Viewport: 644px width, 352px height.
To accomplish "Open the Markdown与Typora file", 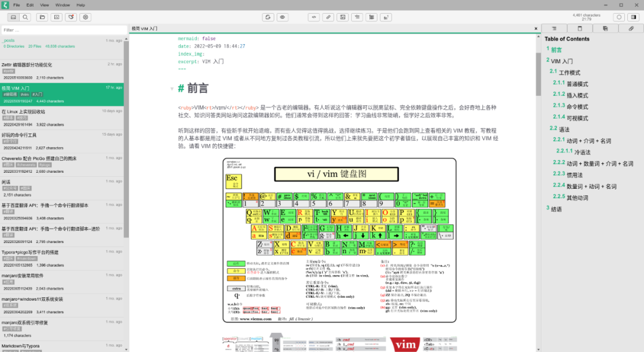I will coord(61,347).
